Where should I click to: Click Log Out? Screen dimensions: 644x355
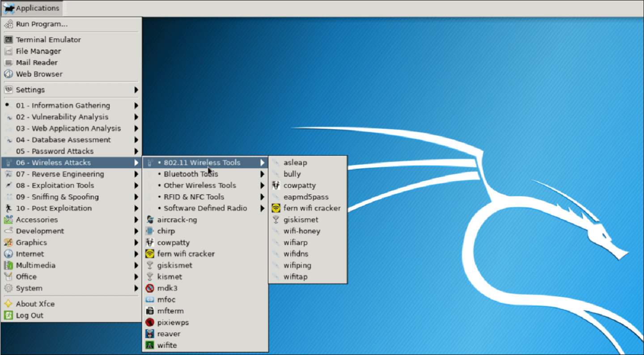coord(30,315)
